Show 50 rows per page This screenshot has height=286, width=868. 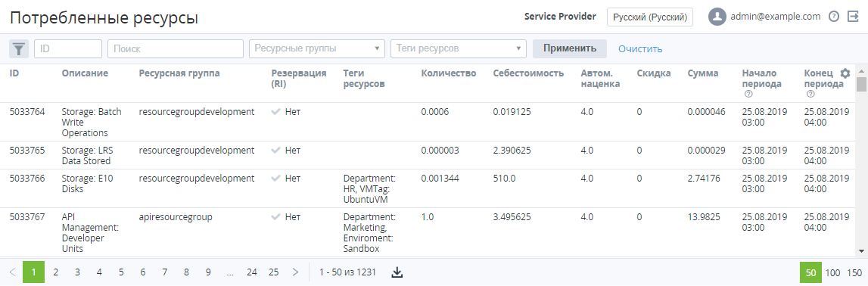click(810, 272)
